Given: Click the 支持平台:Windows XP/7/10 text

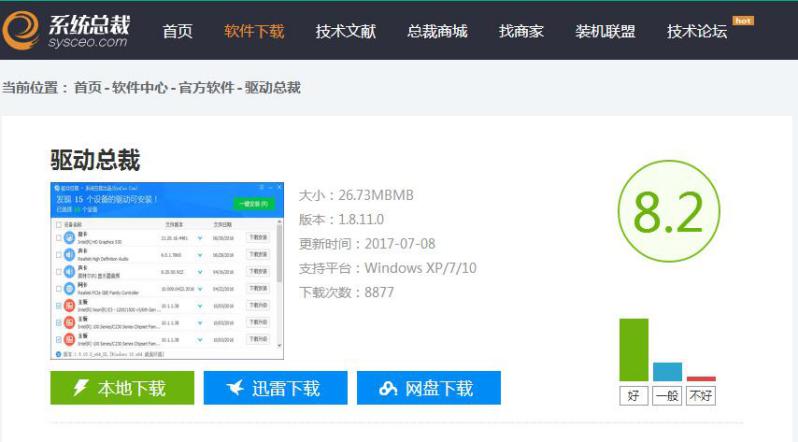Looking at the screenshot, I should coord(388,268).
